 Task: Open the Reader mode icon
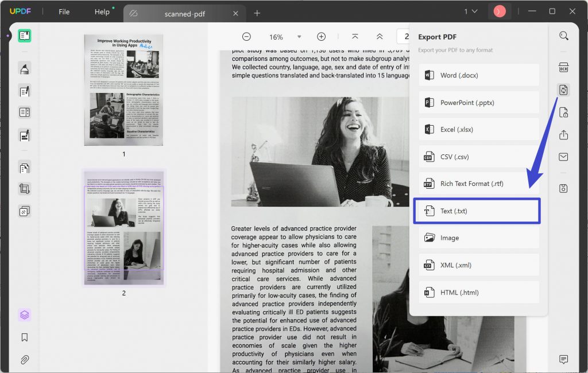pyautogui.click(x=25, y=36)
